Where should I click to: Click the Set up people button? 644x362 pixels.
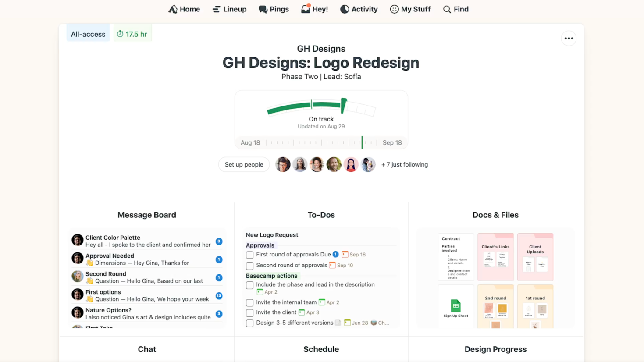pos(244,165)
